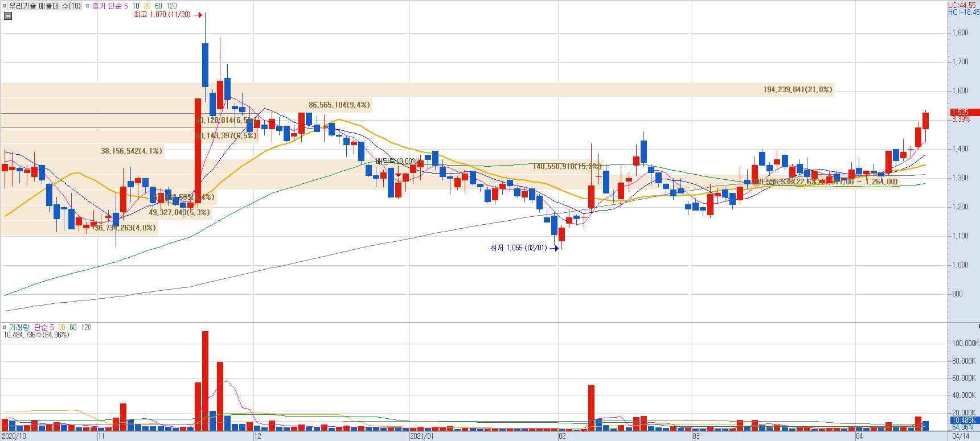This screenshot has height=441, width=980.
Task: Click the 2020/10 date axis label
Action: [x=14, y=436]
